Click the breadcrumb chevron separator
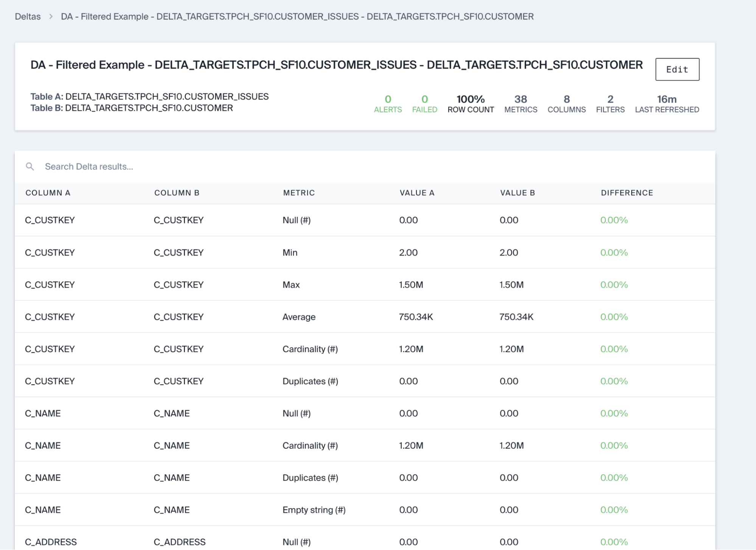 point(51,17)
